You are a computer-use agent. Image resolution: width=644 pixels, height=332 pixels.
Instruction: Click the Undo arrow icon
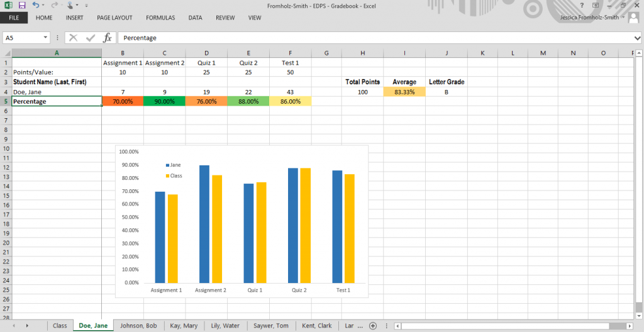[36, 5]
